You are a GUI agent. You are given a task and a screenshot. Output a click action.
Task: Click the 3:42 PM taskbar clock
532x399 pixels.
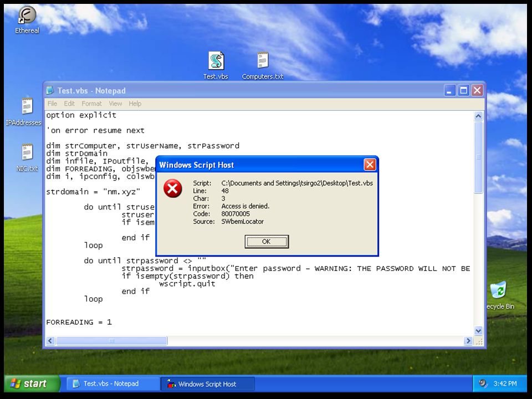pos(505,383)
